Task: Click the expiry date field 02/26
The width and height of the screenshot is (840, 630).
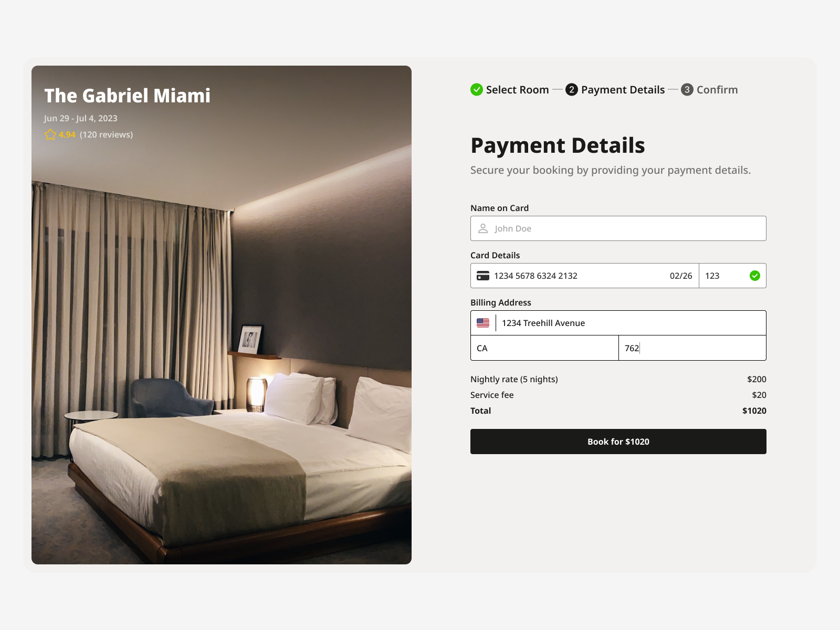Action: click(x=681, y=276)
